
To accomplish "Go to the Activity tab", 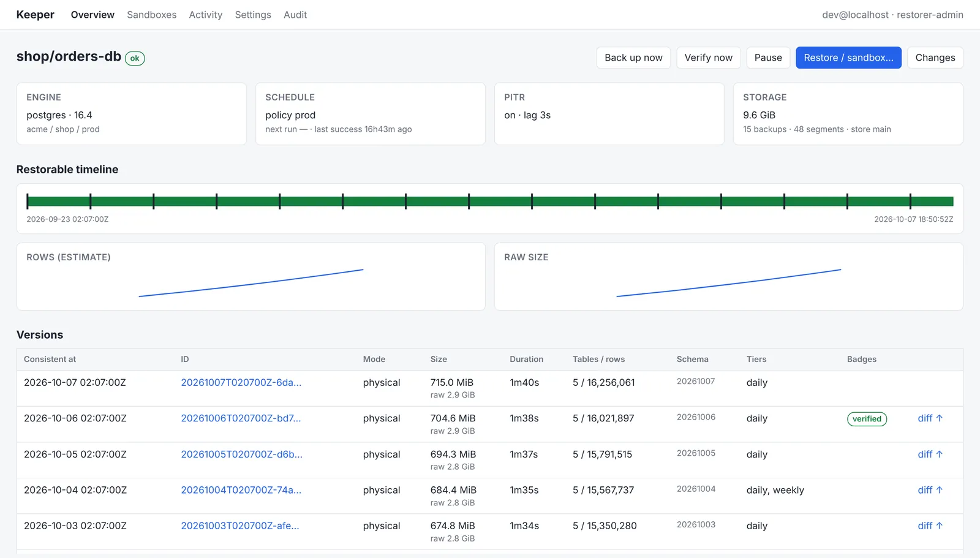I will (205, 15).
